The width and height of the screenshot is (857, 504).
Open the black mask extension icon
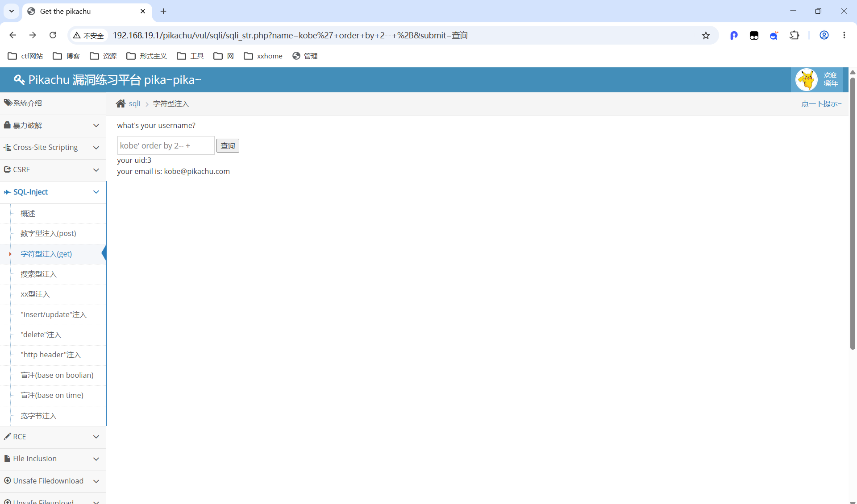click(754, 35)
